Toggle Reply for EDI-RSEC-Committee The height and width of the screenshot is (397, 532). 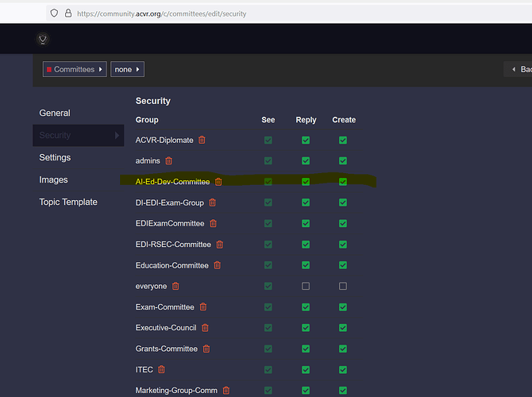pos(306,245)
